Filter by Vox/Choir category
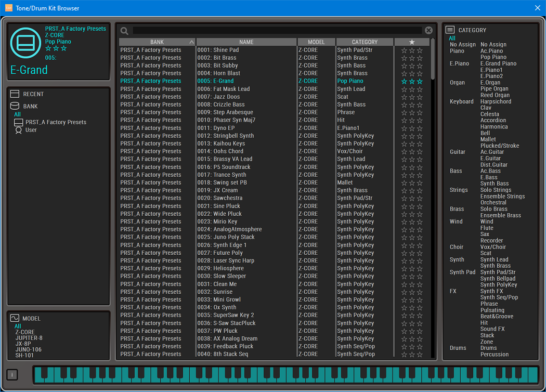Image resolution: width=546 pixels, height=392 pixels. click(493, 247)
